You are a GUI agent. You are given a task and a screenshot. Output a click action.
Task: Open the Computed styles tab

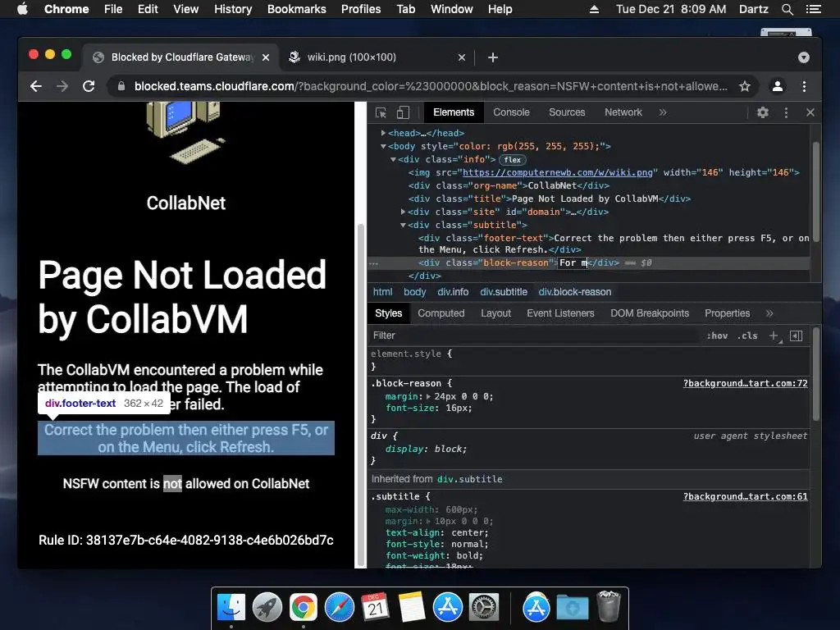coord(441,313)
